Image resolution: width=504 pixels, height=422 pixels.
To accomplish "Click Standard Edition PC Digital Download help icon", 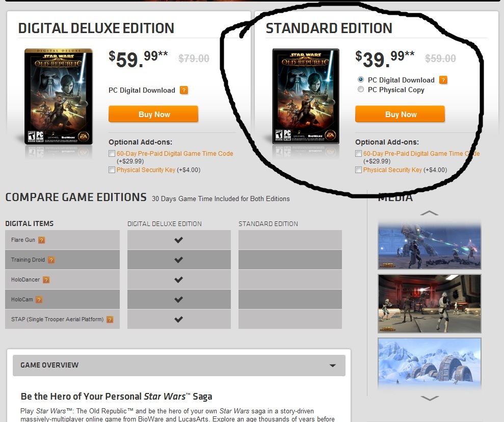I will pyautogui.click(x=443, y=80).
